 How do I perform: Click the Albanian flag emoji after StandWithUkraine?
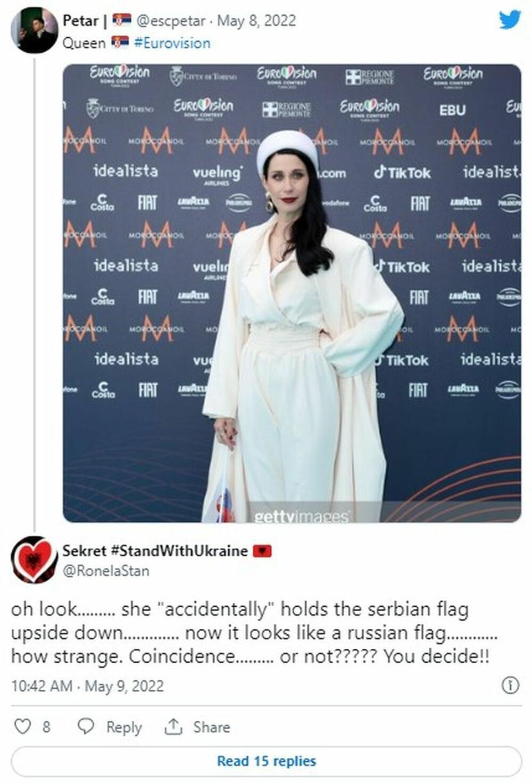point(262,551)
